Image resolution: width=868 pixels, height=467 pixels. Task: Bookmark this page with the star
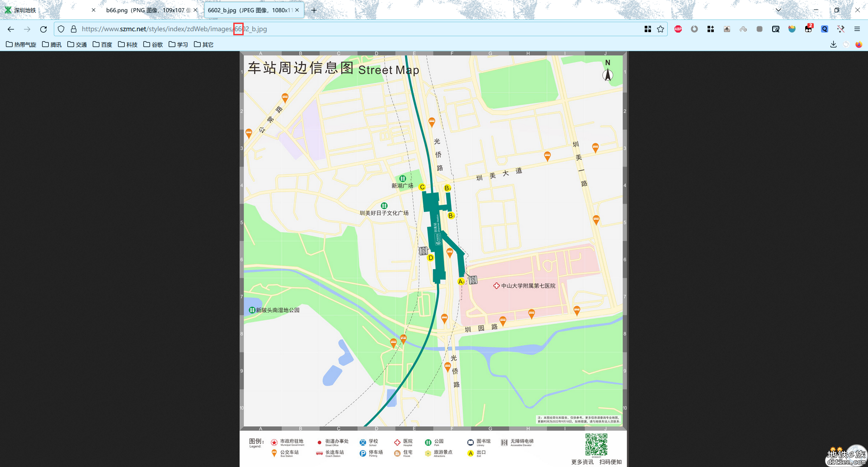660,29
